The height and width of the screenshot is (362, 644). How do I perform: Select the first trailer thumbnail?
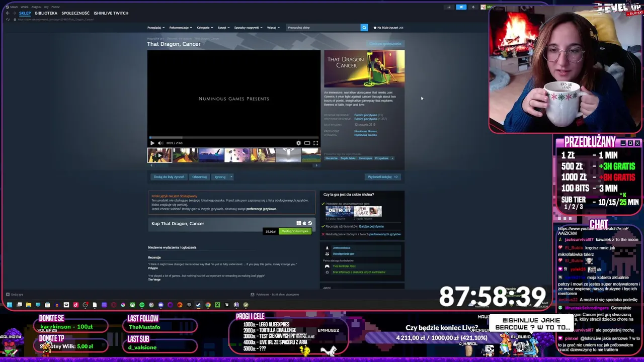tap(159, 155)
